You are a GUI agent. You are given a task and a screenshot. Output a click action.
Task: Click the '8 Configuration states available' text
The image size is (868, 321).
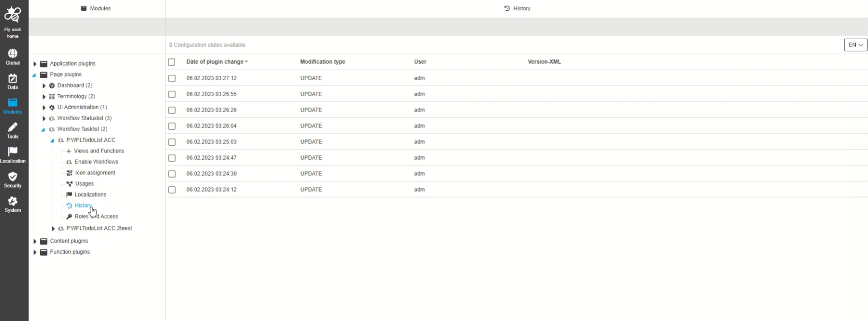point(207,45)
